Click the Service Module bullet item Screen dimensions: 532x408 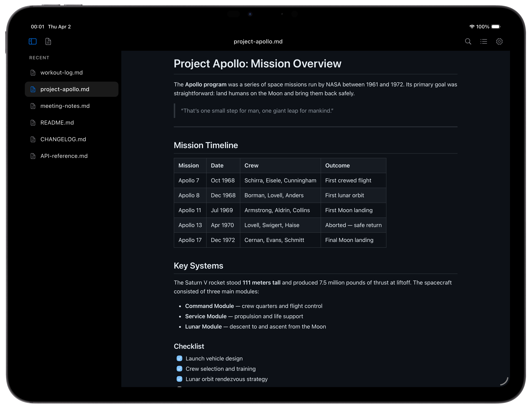tap(244, 316)
